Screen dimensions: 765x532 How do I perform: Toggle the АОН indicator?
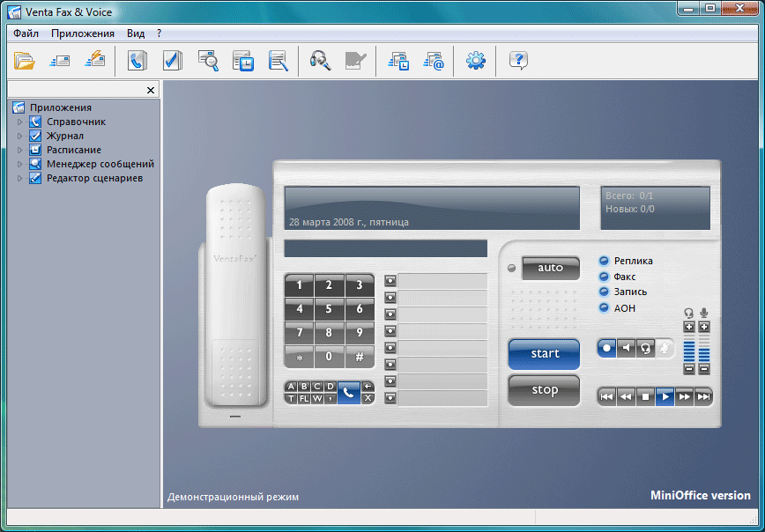[x=605, y=308]
